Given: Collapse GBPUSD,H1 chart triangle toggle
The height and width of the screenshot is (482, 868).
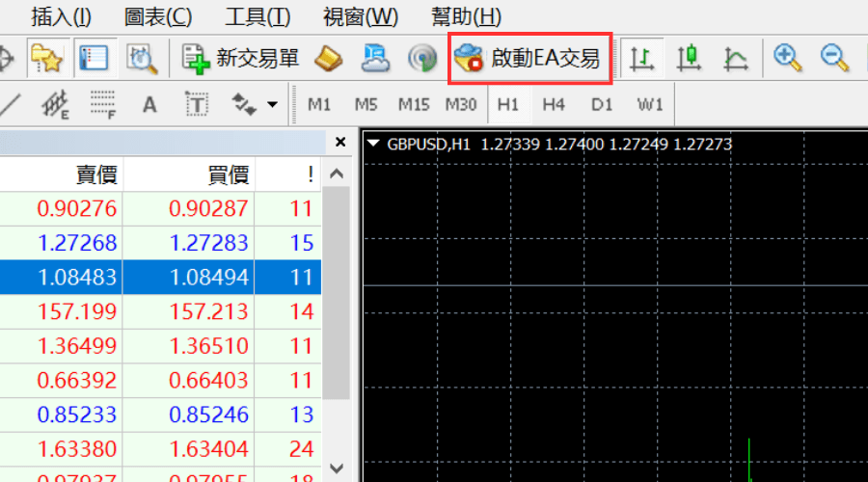Looking at the screenshot, I should pos(373,144).
